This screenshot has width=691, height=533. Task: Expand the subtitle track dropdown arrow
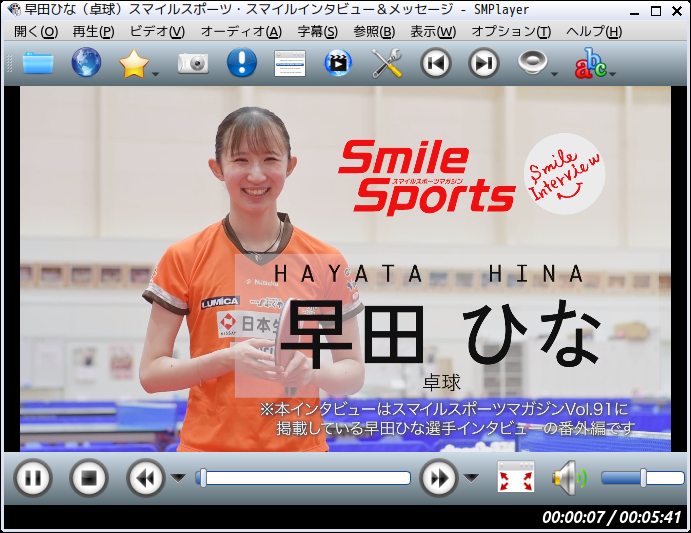click(613, 74)
